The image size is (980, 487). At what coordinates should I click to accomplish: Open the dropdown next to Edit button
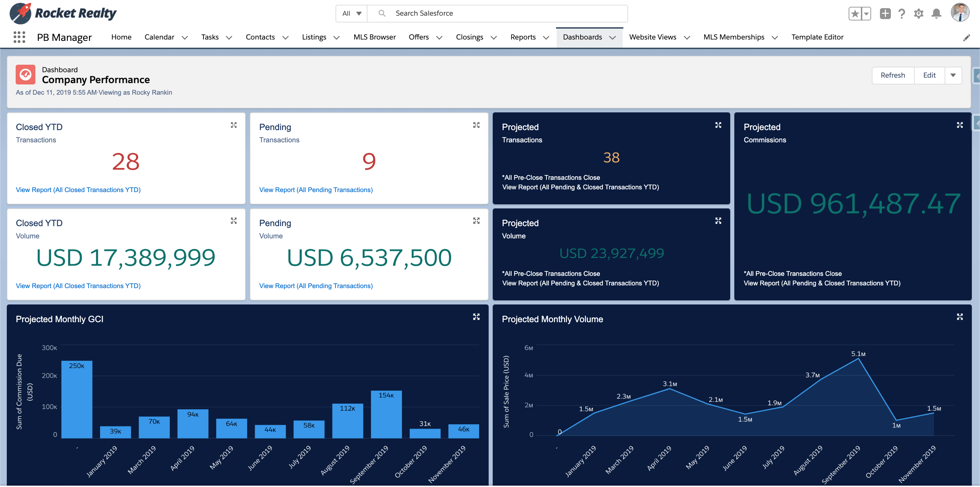953,75
